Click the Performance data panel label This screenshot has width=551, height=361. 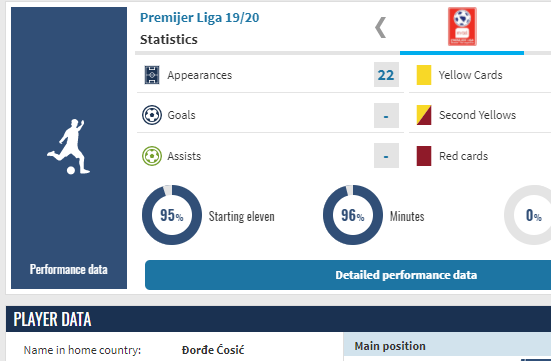pos(69,269)
